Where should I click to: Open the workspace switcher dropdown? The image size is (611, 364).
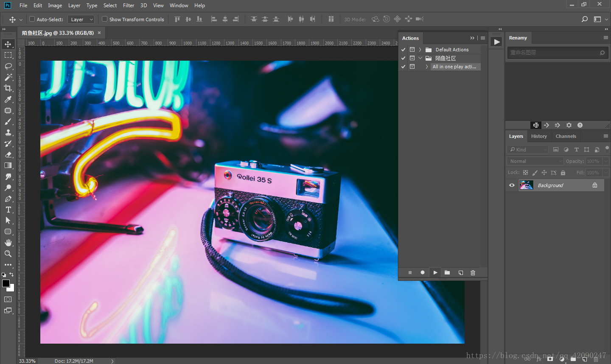(600, 19)
